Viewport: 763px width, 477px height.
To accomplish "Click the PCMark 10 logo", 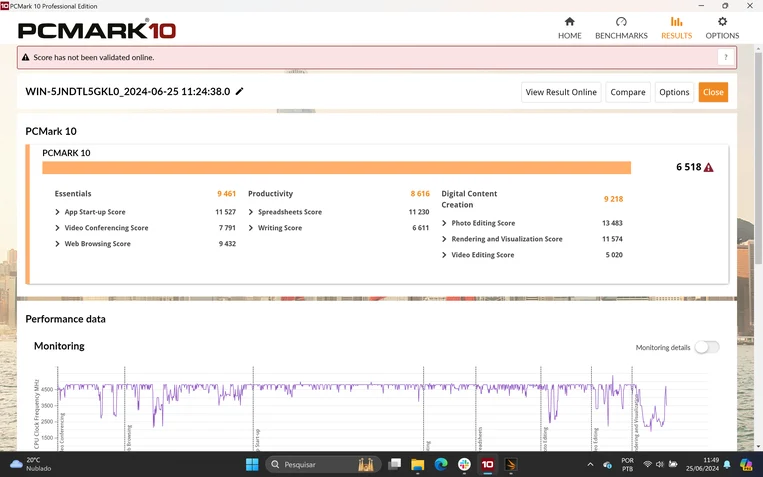I will pos(97,30).
